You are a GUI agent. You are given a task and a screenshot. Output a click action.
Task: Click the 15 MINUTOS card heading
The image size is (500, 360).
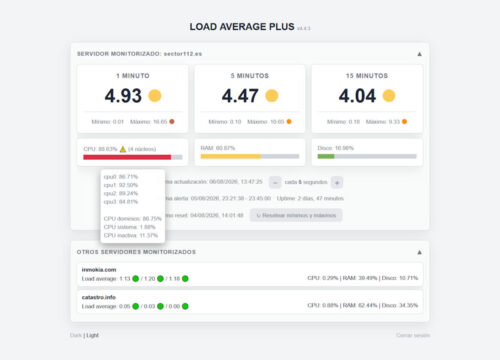(x=367, y=76)
